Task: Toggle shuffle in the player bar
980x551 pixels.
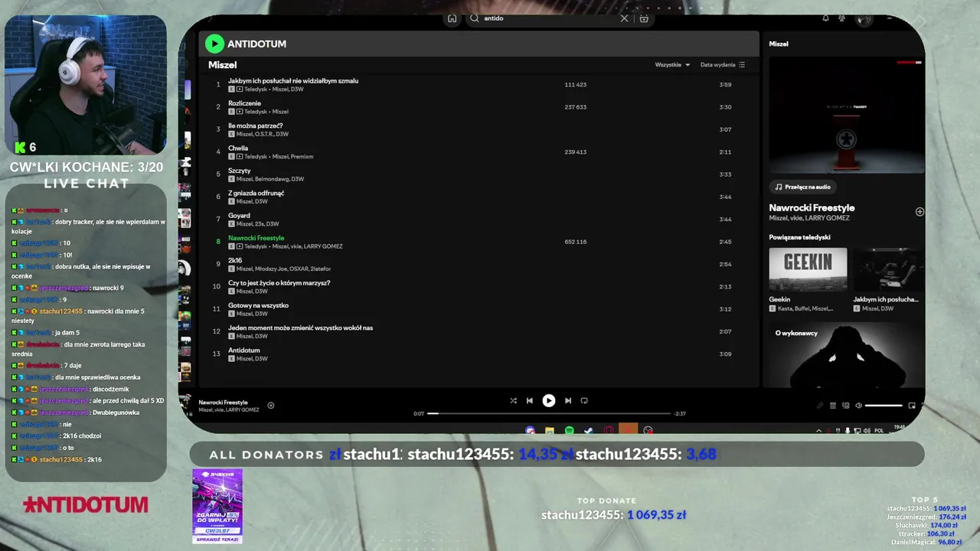Action: (513, 400)
